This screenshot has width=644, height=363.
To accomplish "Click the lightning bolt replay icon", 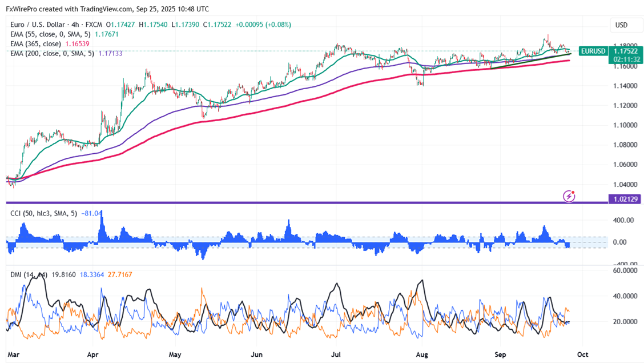I will tap(569, 196).
